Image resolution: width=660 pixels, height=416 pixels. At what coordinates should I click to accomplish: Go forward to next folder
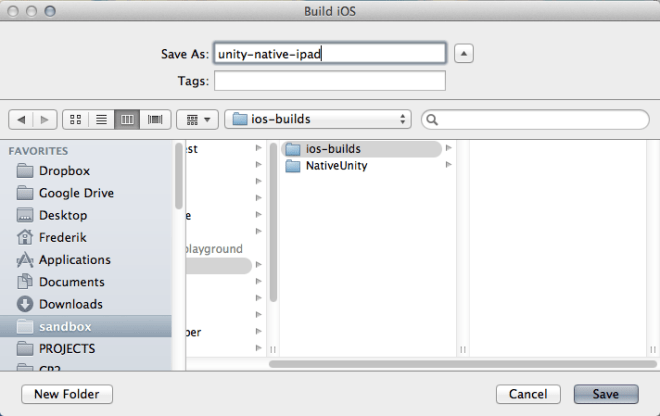coord(45,120)
